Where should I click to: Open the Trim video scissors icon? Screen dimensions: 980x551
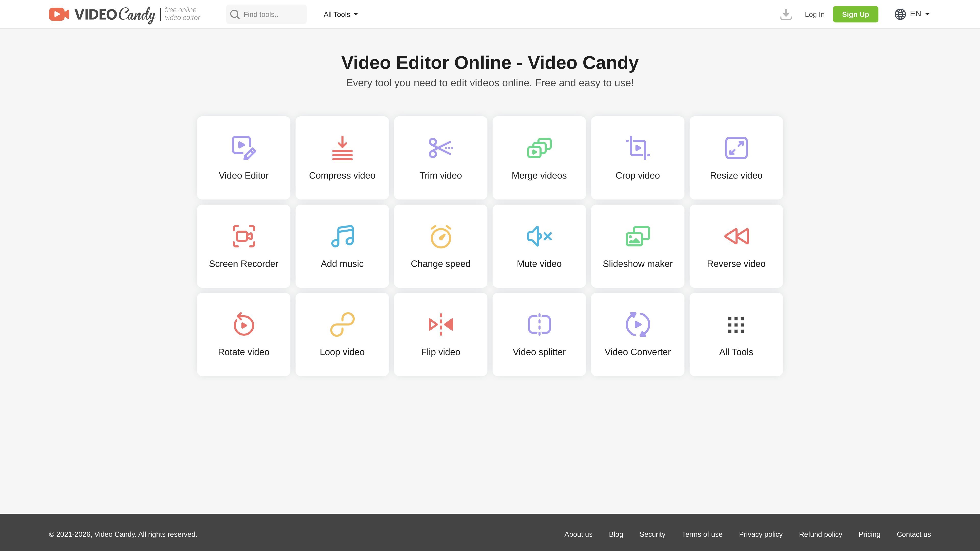click(x=440, y=148)
